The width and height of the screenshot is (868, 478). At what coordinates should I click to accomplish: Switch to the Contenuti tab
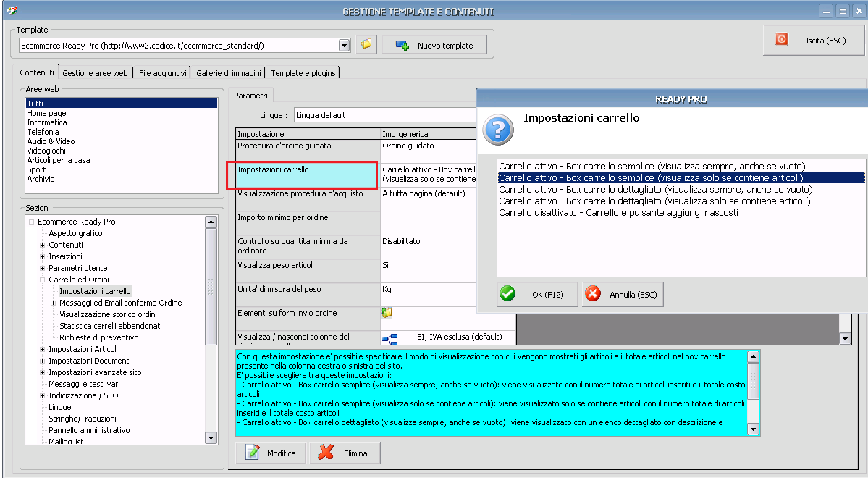pos(37,72)
